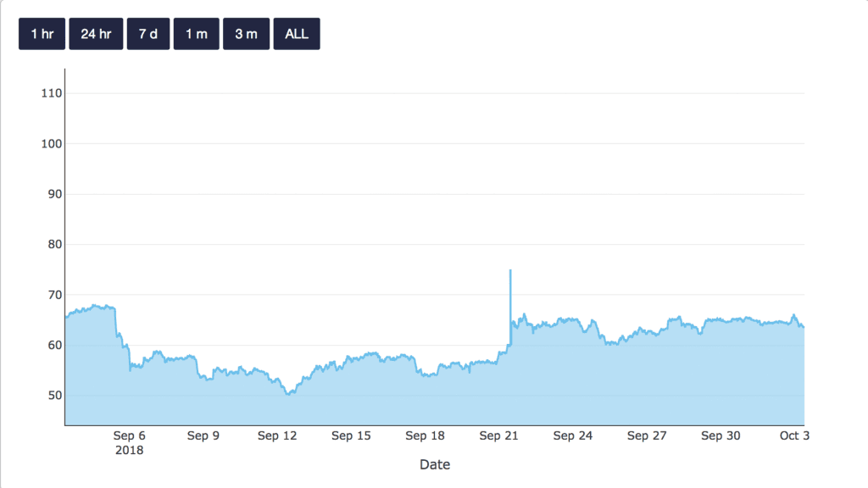Switch chart to the 24 hr range
868x488 pixels.
click(x=96, y=34)
